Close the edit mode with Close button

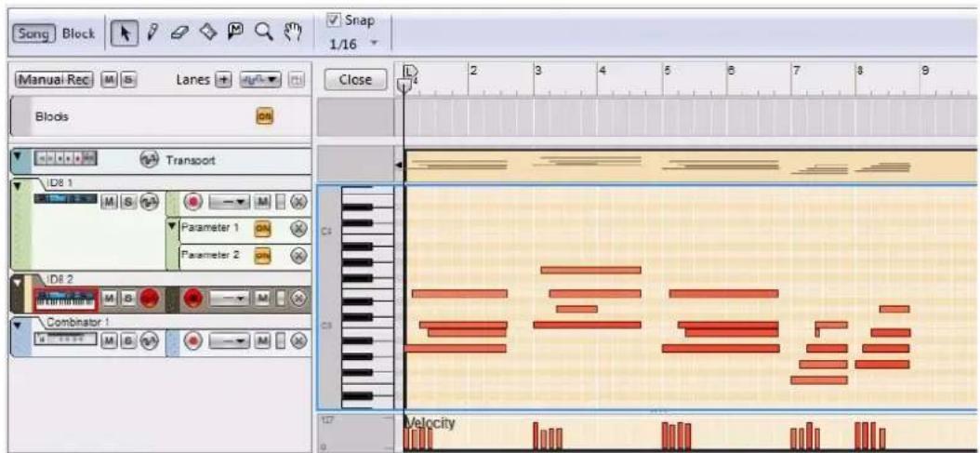[x=355, y=80]
